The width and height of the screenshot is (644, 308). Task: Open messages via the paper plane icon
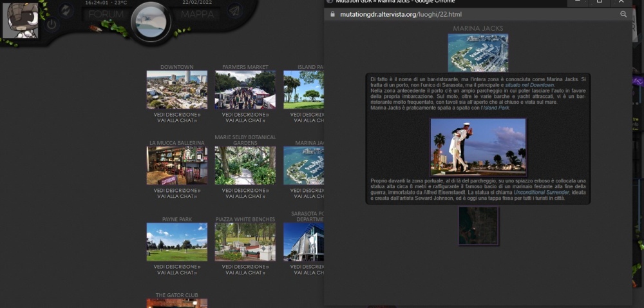point(235,11)
